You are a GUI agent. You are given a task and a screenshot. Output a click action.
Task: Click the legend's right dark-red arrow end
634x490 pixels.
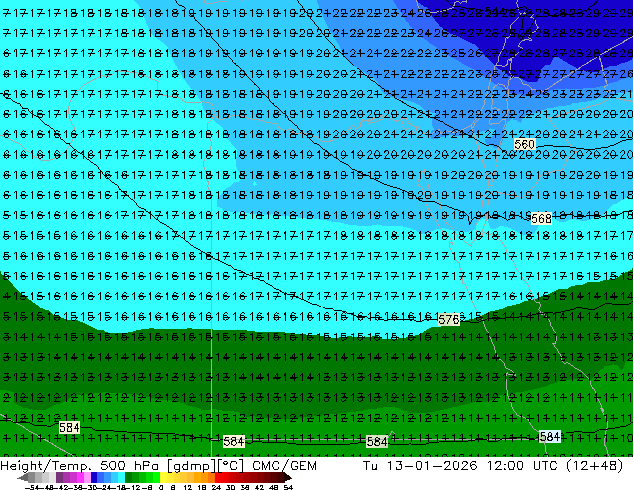click(x=287, y=477)
